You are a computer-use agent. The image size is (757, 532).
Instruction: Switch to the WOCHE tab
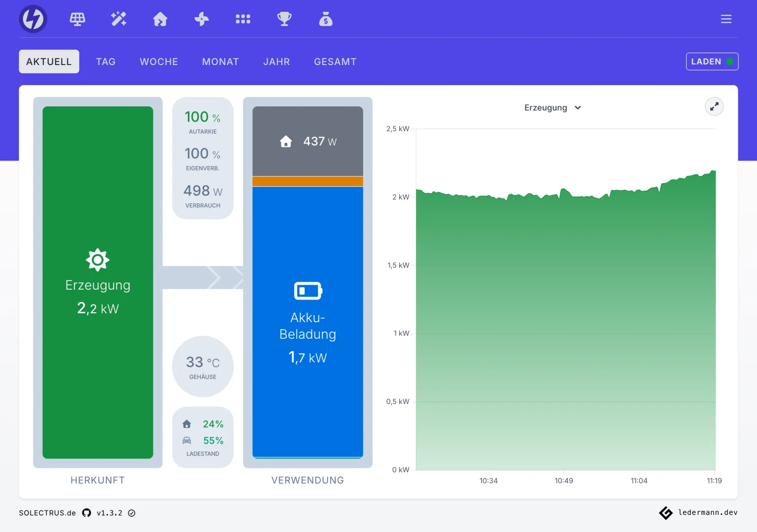pos(159,62)
